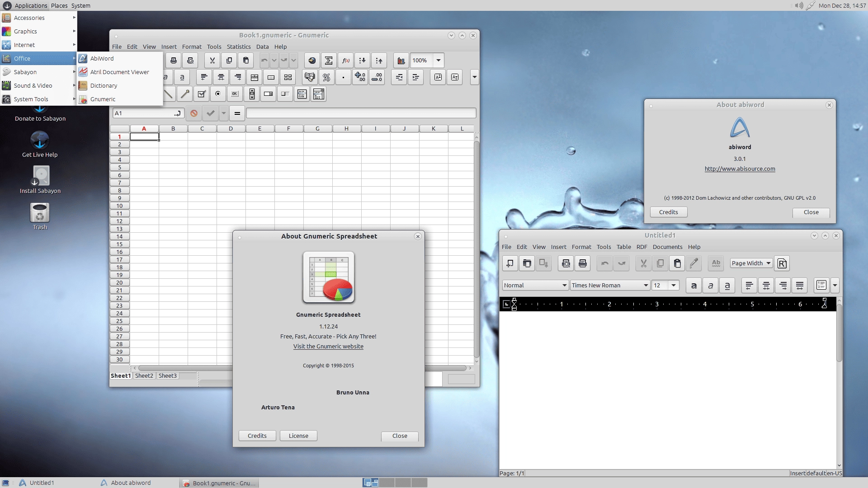The width and height of the screenshot is (868, 488).
Task: Launch Atril Document Viewer from Office menu
Action: pos(120,72)
